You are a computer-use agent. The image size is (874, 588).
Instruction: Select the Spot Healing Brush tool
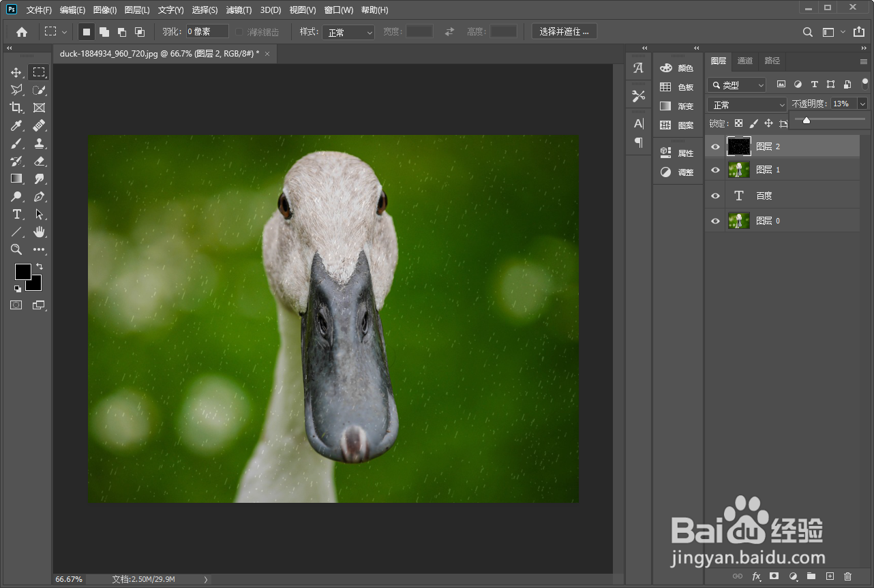(39, 125)
